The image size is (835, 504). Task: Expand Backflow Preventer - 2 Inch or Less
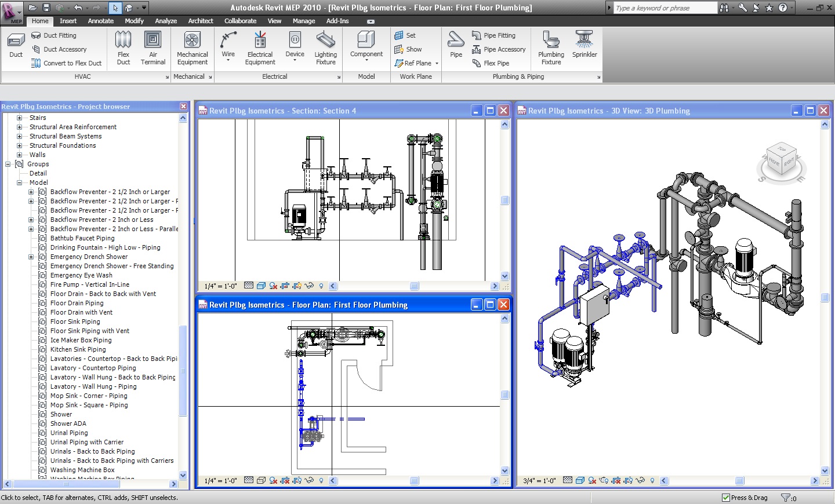(x=31, y=220)
